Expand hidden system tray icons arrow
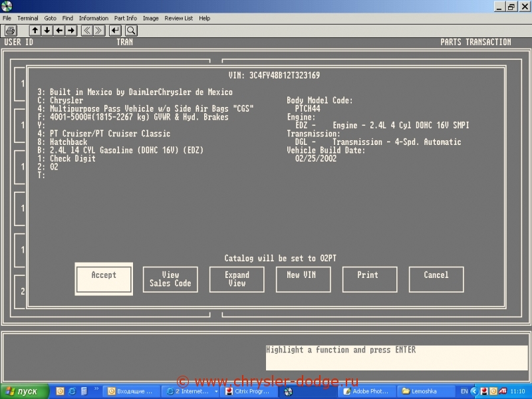The image size is (532, 399). point(474,392)
